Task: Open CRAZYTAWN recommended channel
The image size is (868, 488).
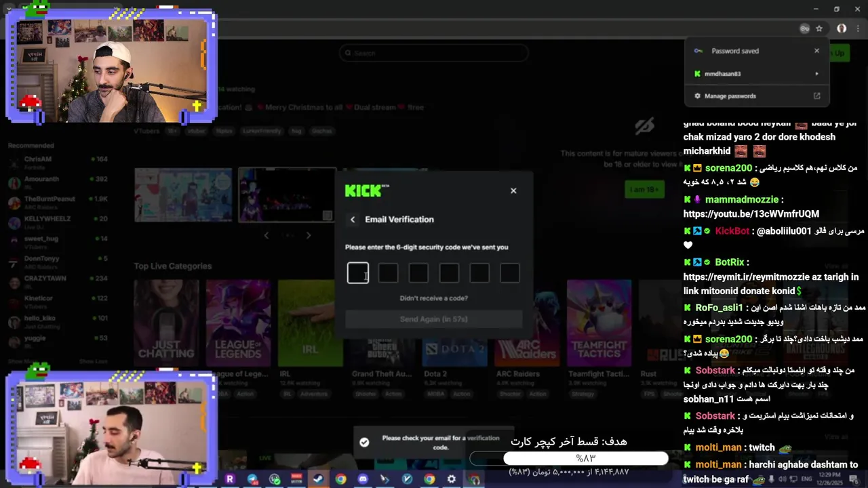Action: pos(58,282)
